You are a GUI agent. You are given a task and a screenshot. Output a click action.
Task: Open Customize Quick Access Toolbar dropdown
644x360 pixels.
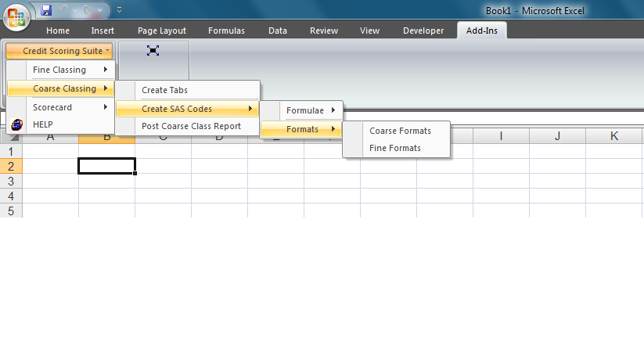pos(119,10)
